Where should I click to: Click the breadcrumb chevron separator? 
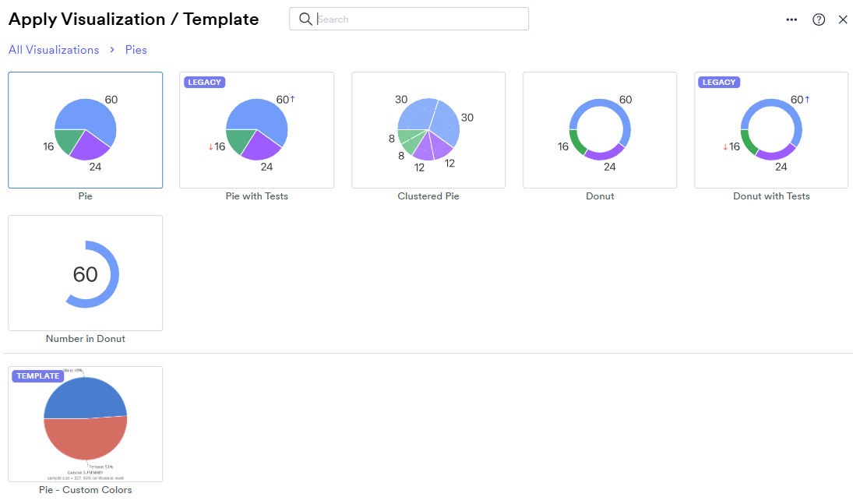[x=112, y=50]
